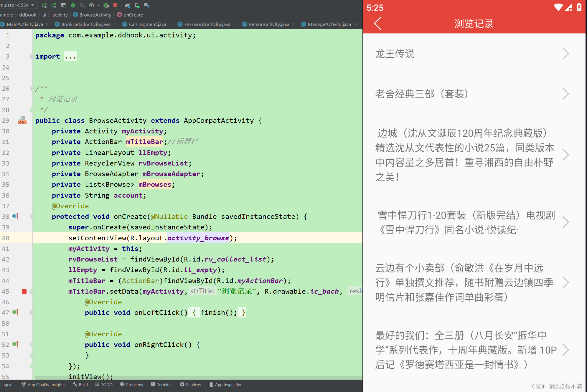This screenshot has height=392, width=587.
Task: Open the PersonActivity.java tab
Action: pos(266,24)
